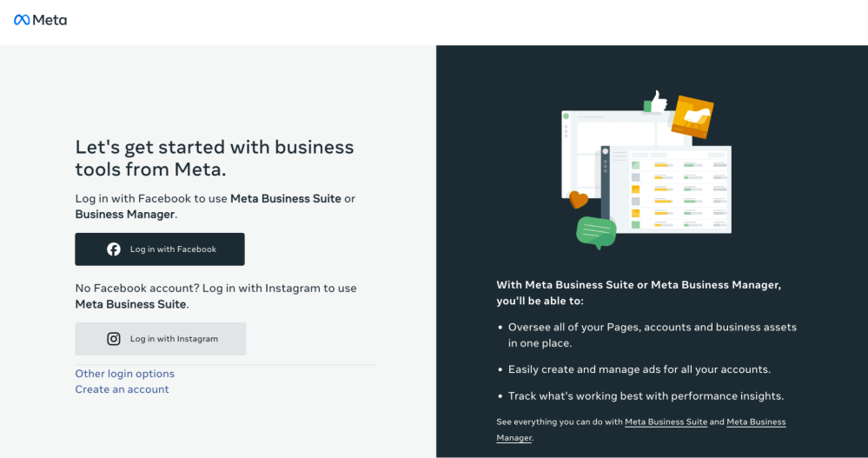Log in with Instagram
Screen dimensions: 868x458
pos(161,339)
